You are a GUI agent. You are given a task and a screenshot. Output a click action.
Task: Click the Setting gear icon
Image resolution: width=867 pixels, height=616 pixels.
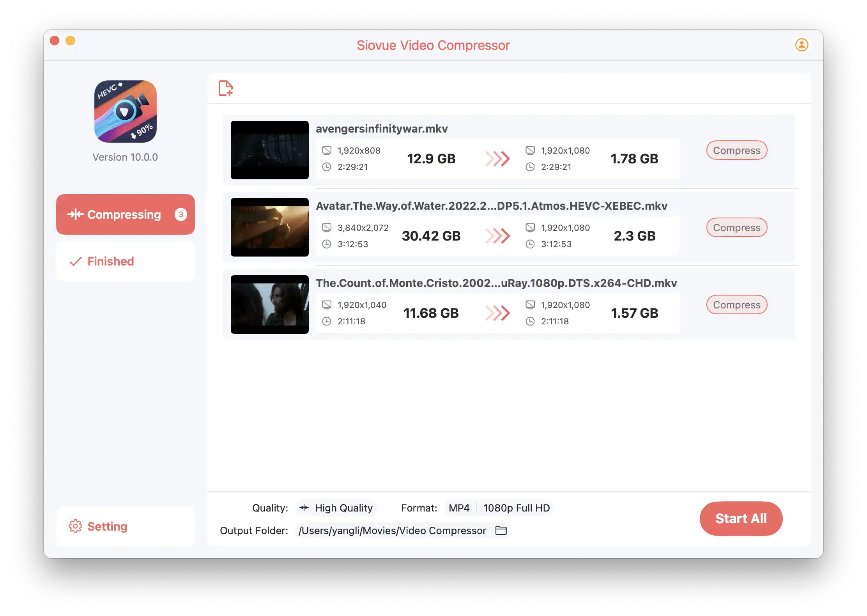coord(75,526)
